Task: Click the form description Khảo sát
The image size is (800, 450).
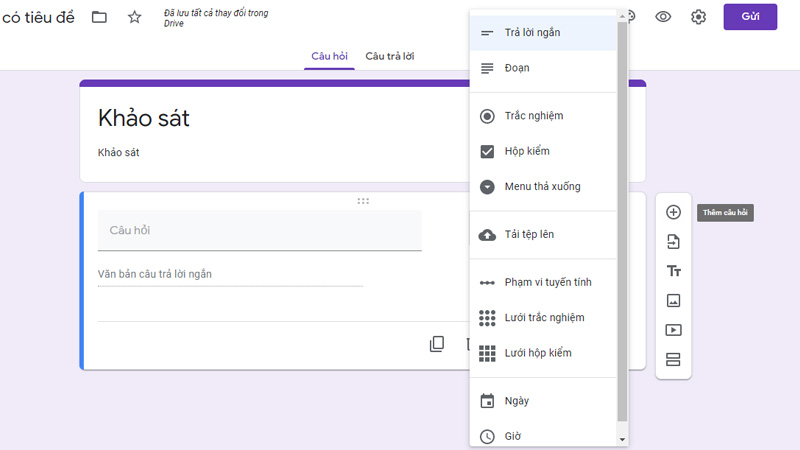Action: (x=118, y=153)
